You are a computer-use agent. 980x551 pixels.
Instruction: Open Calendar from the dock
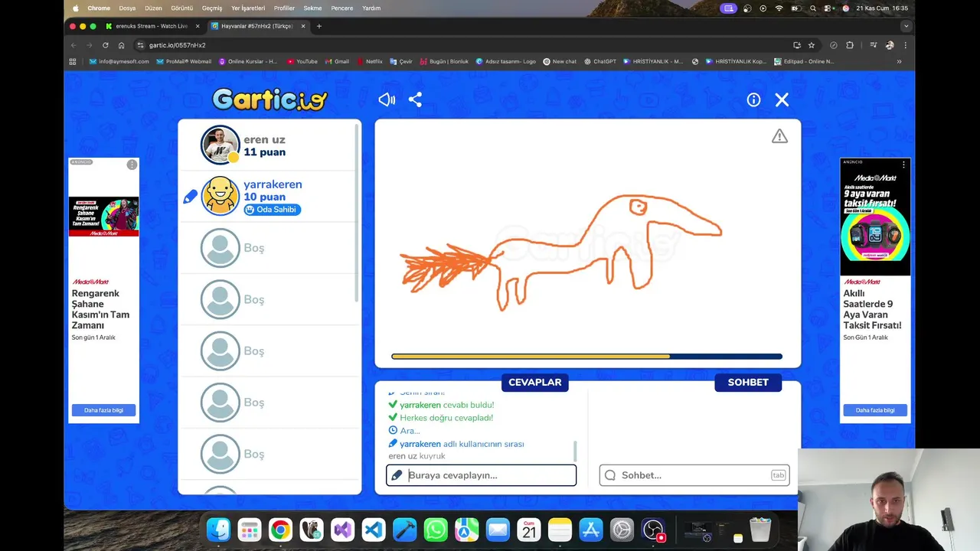529,530
